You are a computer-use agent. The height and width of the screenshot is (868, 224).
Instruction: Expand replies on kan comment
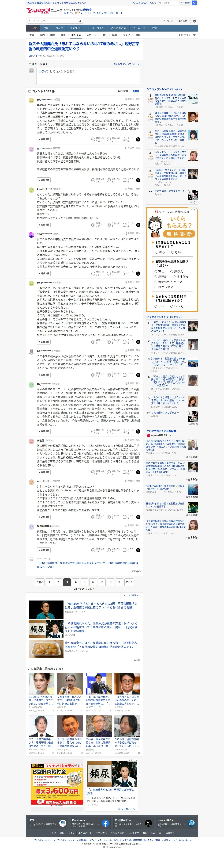click(x=44, y=225)
